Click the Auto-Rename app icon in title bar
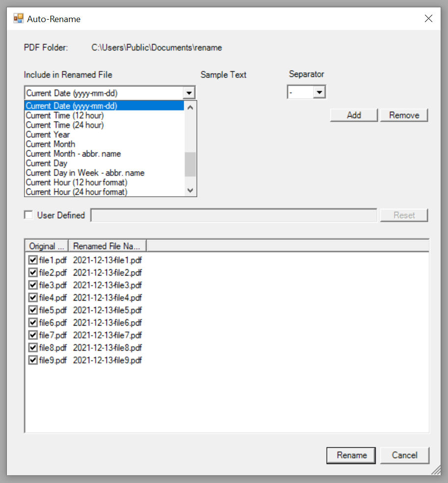The image size is (448, 483). coord(19,19)
